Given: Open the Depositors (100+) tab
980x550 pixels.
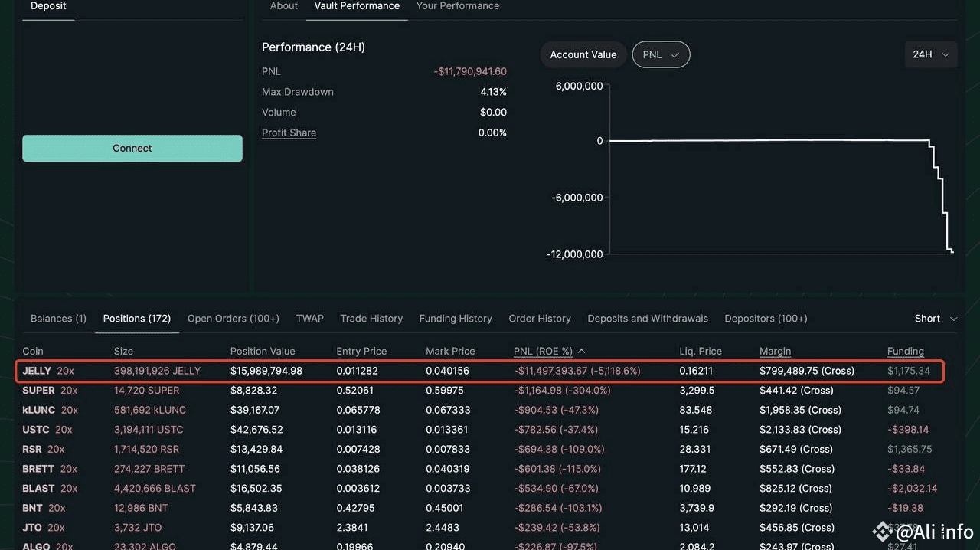Looking at the screenshot, I should click(x=766, y=319).
